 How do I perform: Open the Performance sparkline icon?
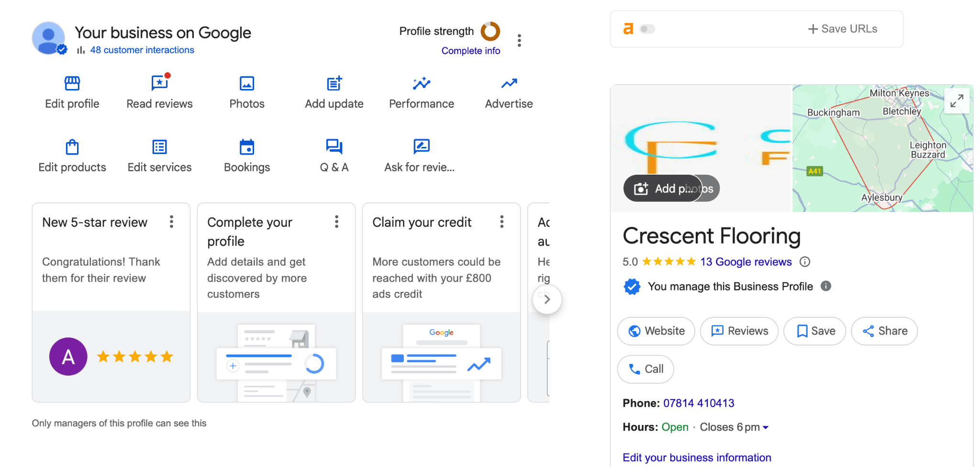pyautogui.click(x=422, y=83)
